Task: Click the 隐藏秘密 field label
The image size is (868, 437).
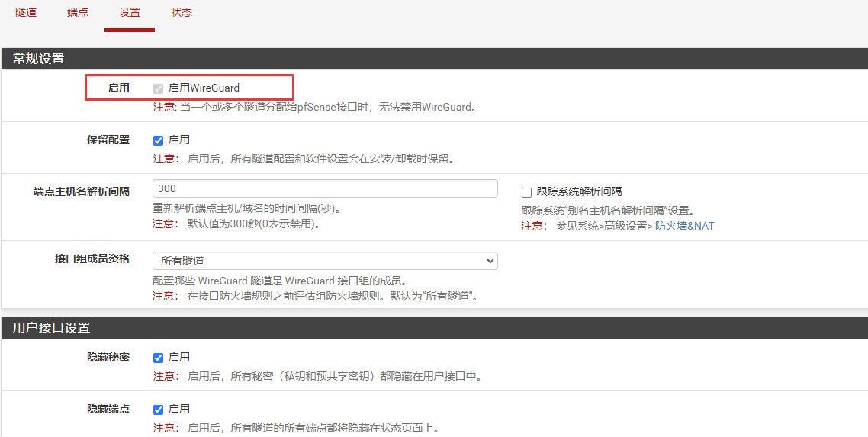Action: 108,358
